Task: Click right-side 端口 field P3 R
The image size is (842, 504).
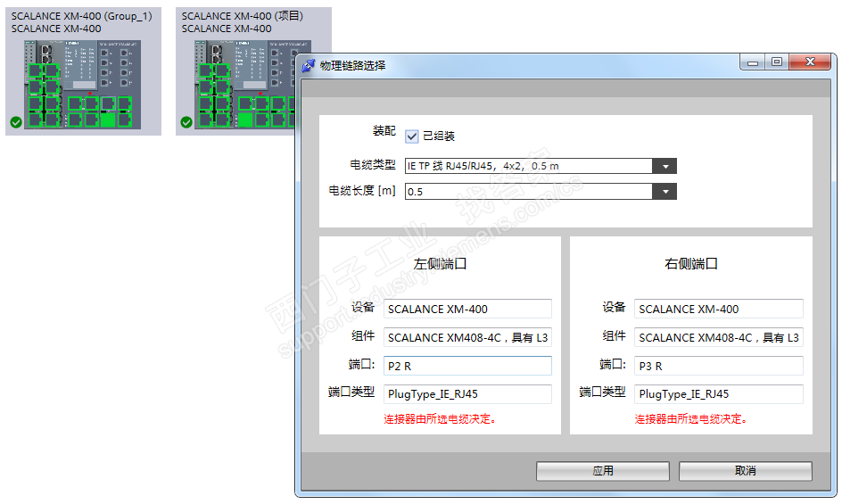Action: pos(719,366)
